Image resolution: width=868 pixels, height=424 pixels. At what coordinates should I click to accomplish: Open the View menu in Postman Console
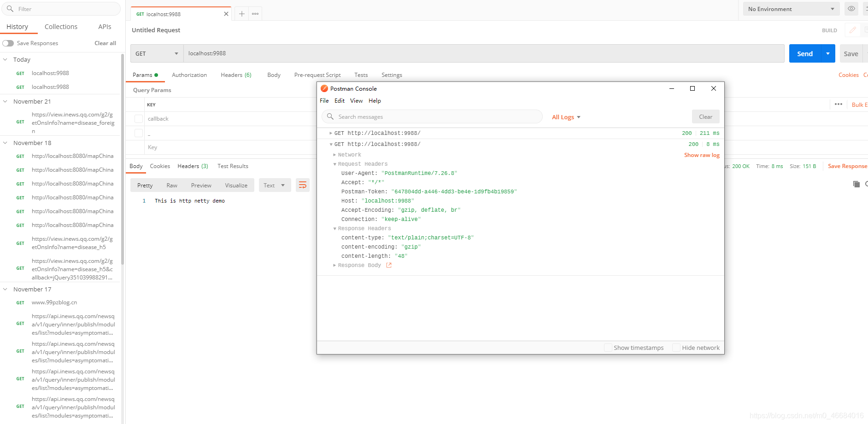click(356, 101)
